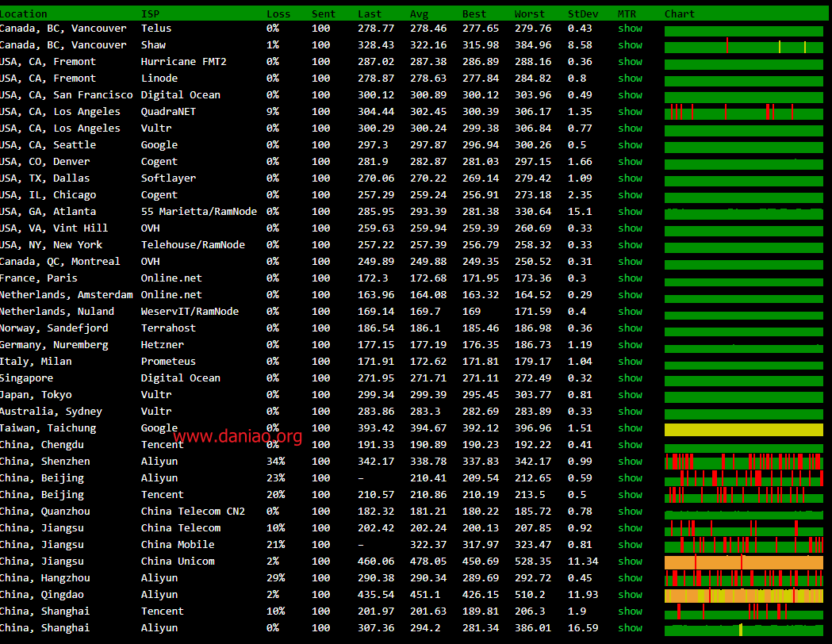Click the chart bar for China, Hangzhou Aliyun
The height and width of the screenshot is (644, 832).
click(x=743, y=579)
